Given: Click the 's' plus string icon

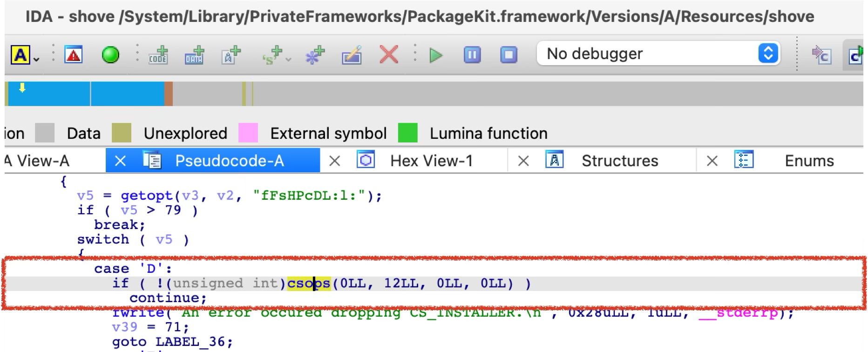Looking at the screenshot, I should (x=272, y=55).
